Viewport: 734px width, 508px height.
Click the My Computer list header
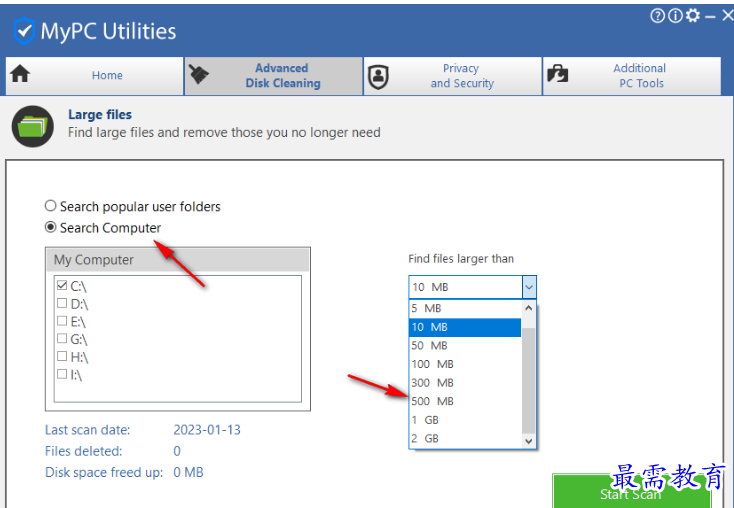(178, 260)
